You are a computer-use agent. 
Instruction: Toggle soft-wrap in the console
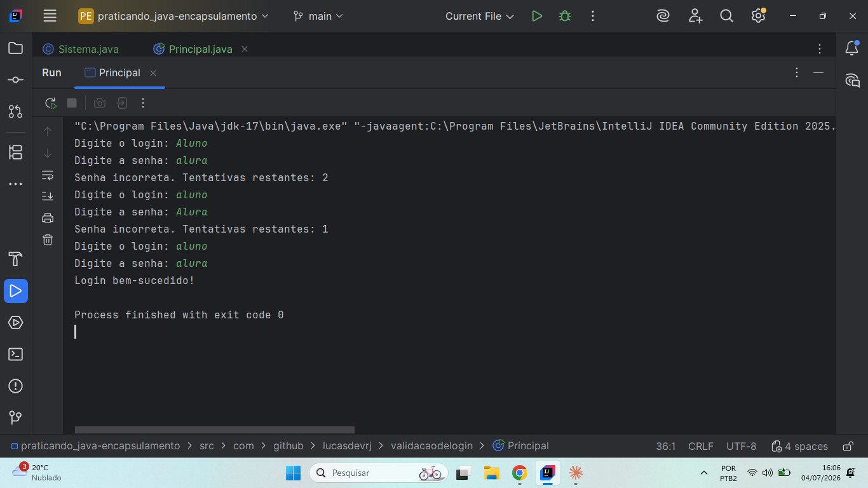pyautogui.click(x=48, y=175)
